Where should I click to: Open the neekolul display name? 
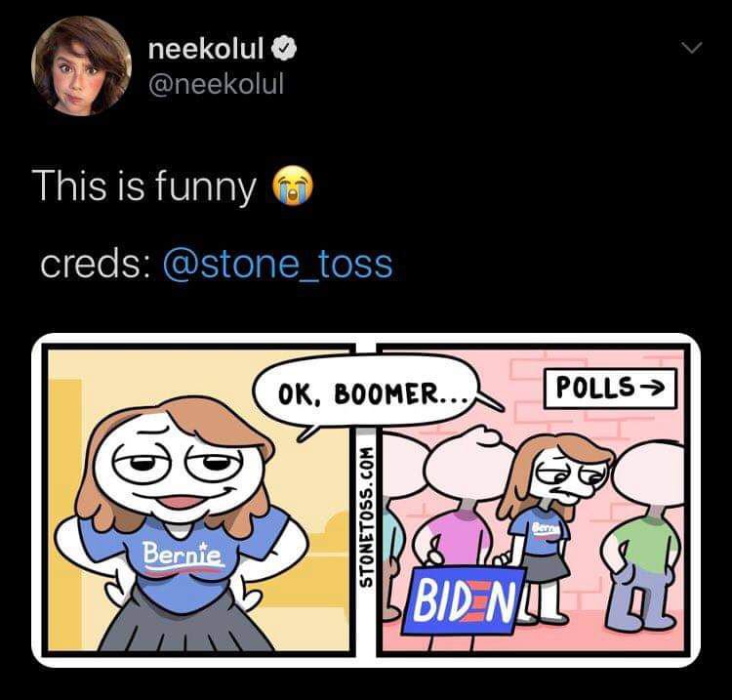click(x=206, y=48)
